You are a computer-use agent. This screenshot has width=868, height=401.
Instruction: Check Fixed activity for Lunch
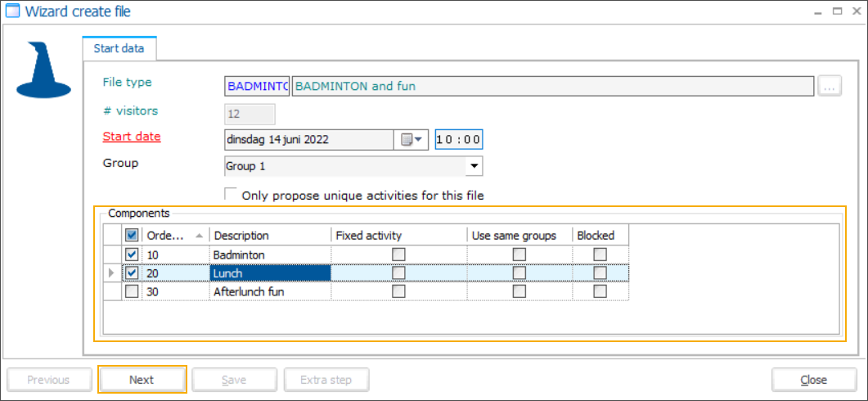[398, 273]
